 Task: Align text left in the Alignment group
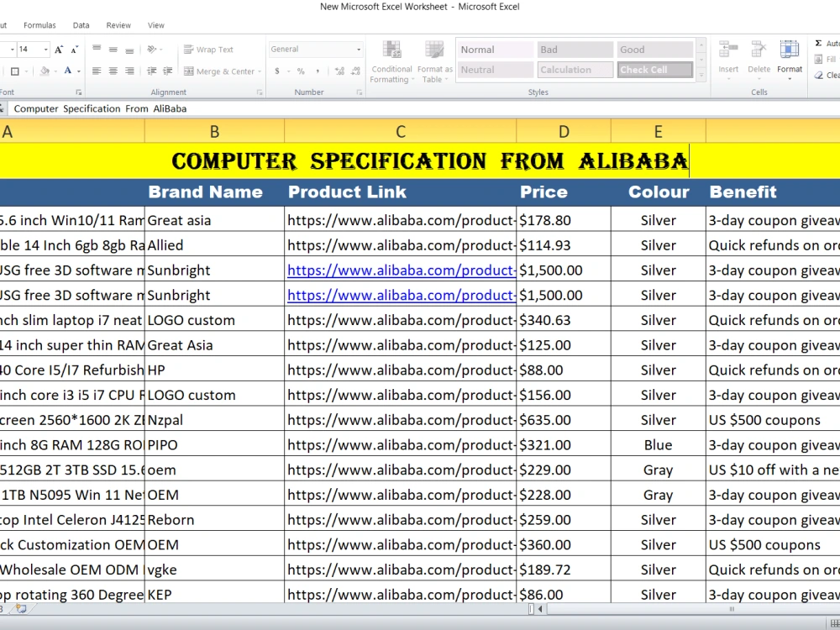pyautogui.click(x=97, y=71)
